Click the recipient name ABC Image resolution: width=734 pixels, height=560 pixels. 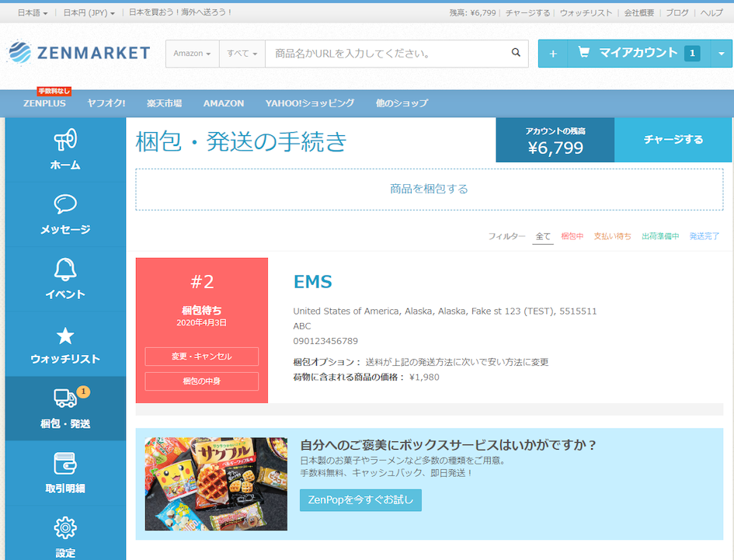coord(302,326)
